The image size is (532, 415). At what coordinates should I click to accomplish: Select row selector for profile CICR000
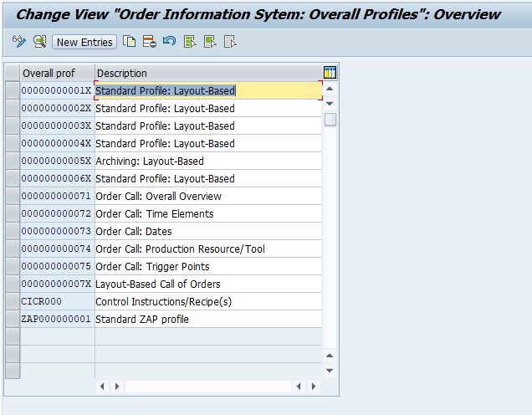click(12, 301)
